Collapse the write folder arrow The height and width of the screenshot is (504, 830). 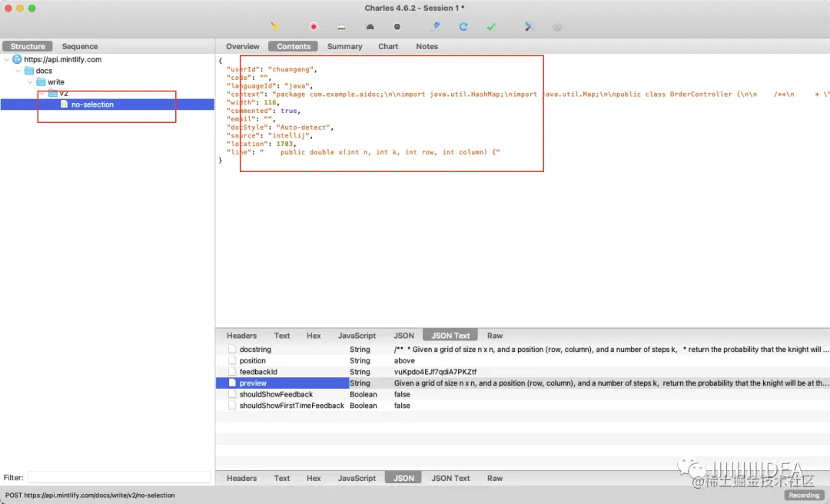coord(30,82)
